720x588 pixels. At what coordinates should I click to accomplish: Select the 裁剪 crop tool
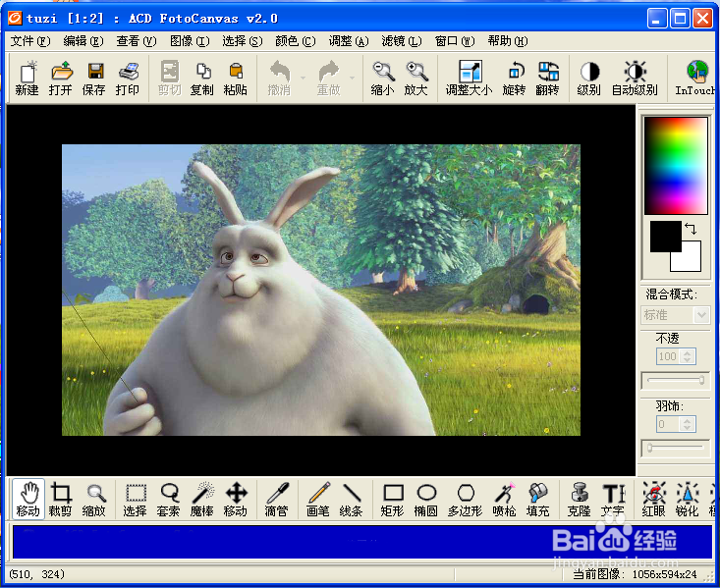click(x=61, y=500)
